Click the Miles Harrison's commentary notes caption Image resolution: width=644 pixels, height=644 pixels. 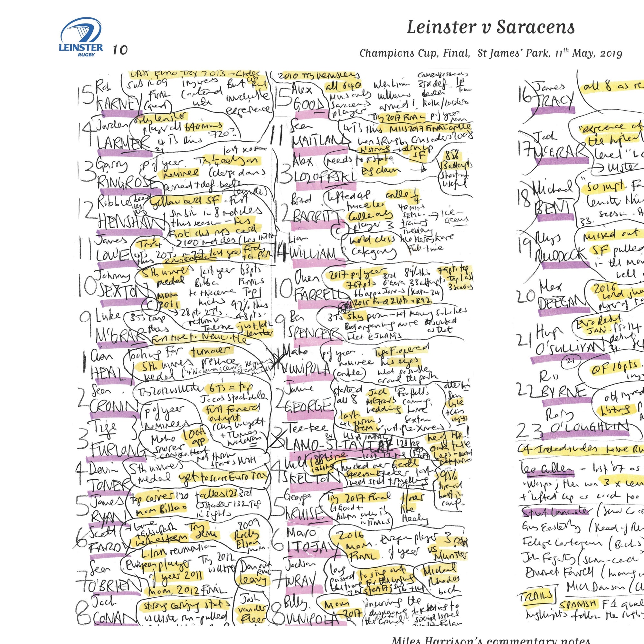pyautogui.click(x=491, y=640)
